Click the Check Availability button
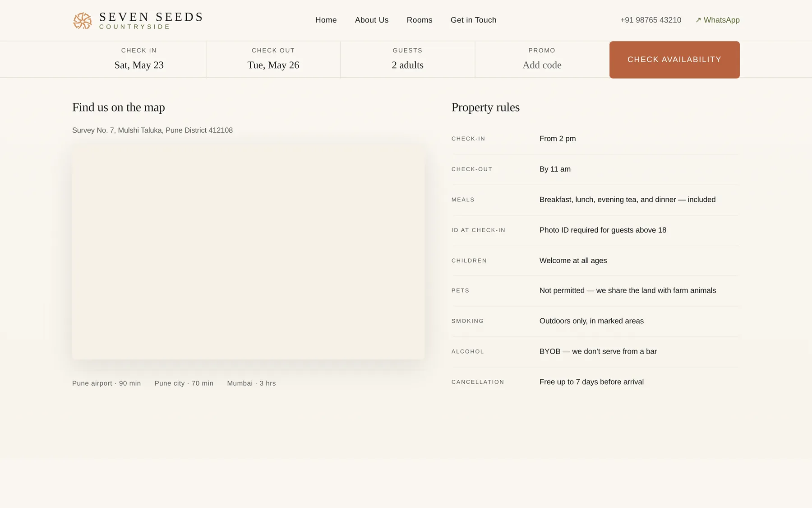The height and width of the screenshot is (508, 812). click(x=674, y=60)
